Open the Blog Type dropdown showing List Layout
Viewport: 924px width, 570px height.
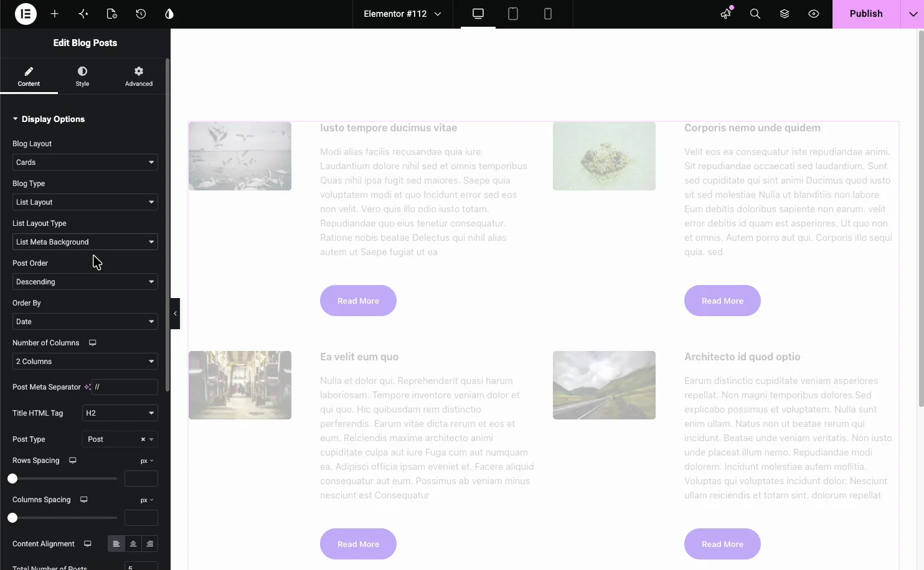point(85,202)
